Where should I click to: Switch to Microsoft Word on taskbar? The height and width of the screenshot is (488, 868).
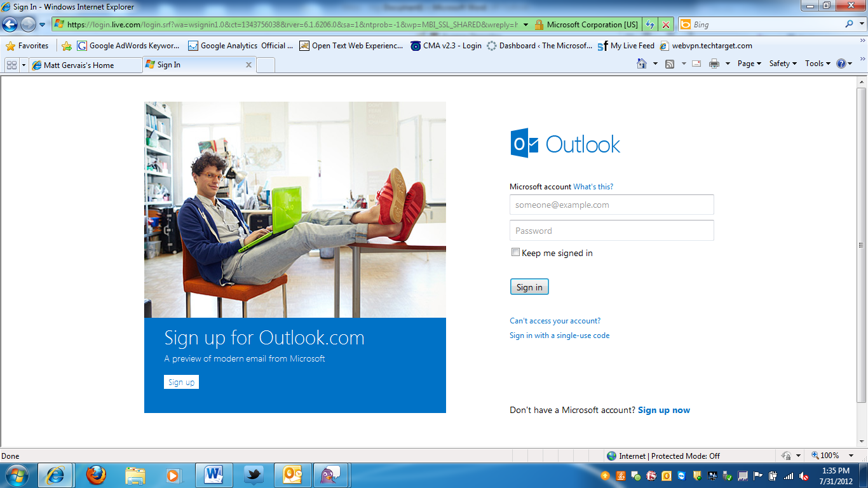point(214,475)
